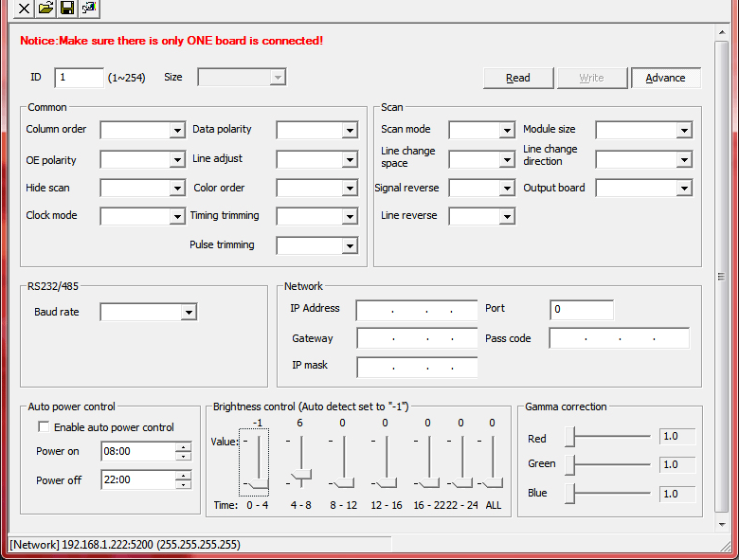Increase Power on time with up arrow

click(184, 447)
